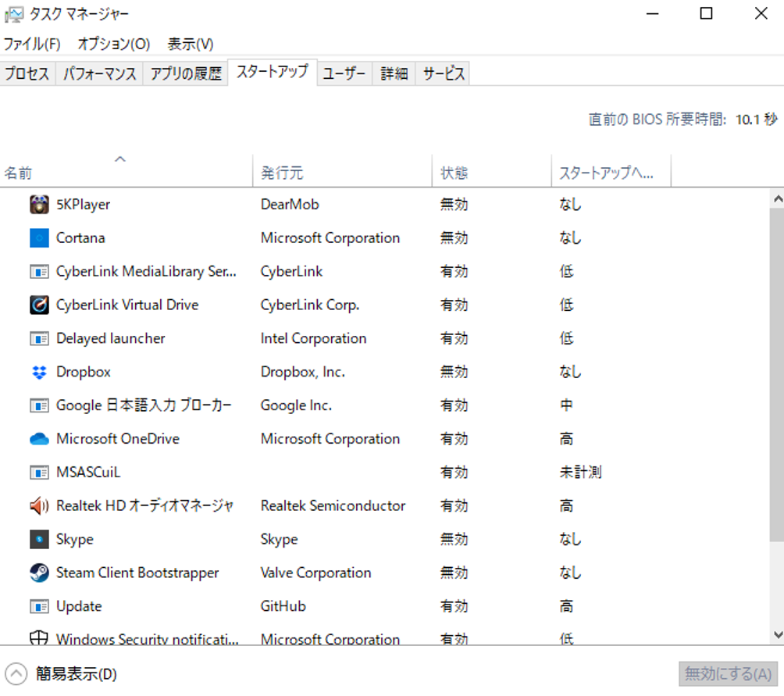Viewport: 784px width, 696px height.
Task: Select the Steam Client Bootstrapper icon
Action: [x=39, y=573]
